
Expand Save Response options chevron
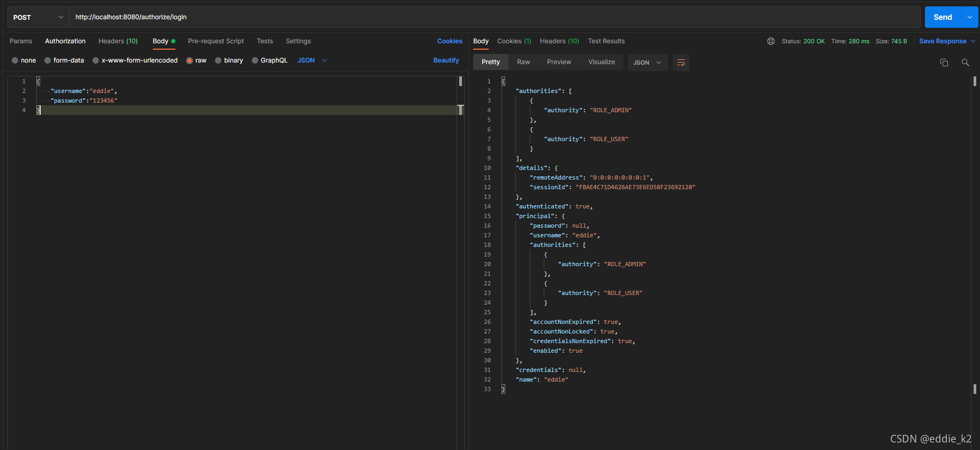click(973, 41)
